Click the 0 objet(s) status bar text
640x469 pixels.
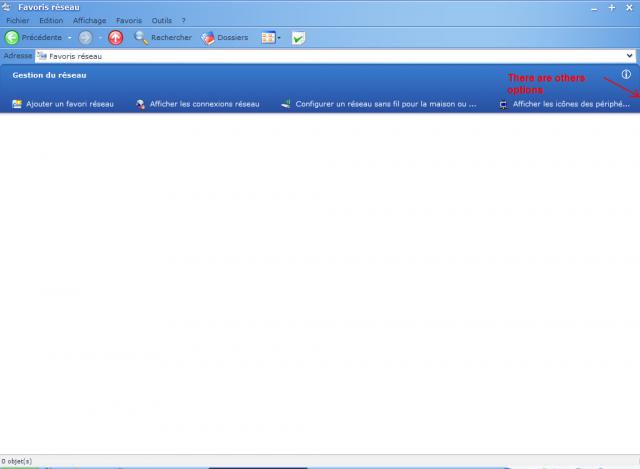pos(17,461)
